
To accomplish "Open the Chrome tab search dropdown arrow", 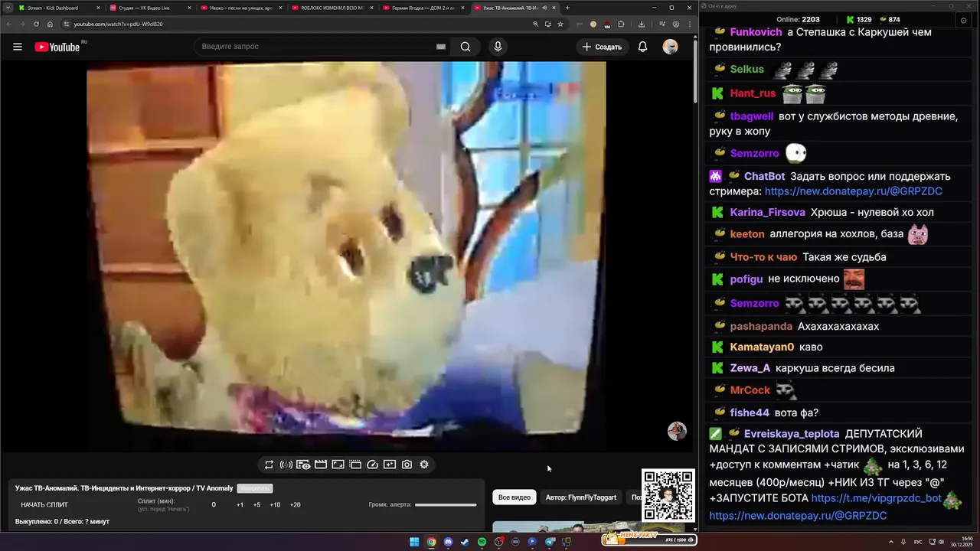I will [x=8, y=8].
